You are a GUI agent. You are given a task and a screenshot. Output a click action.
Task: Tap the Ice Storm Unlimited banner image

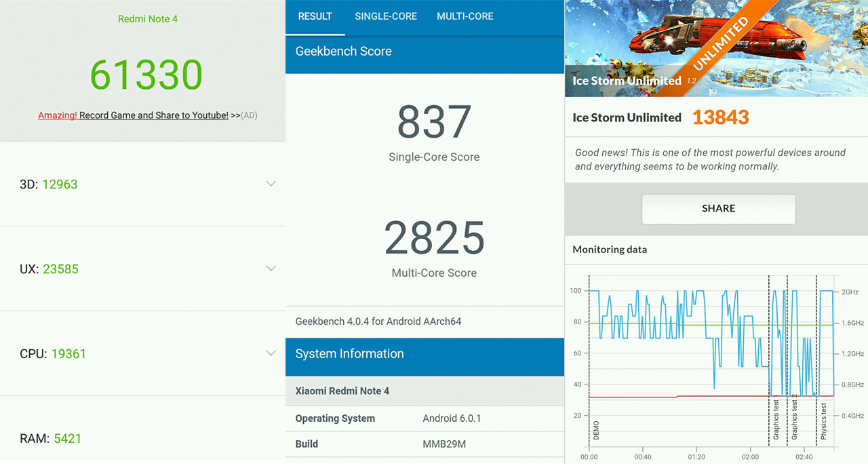[716, 48]
